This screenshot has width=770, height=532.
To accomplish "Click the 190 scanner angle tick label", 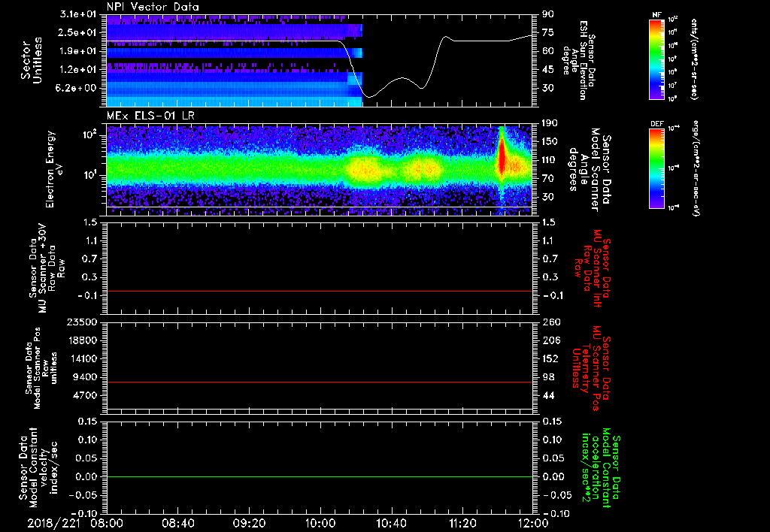I will (x=550, y=123).
